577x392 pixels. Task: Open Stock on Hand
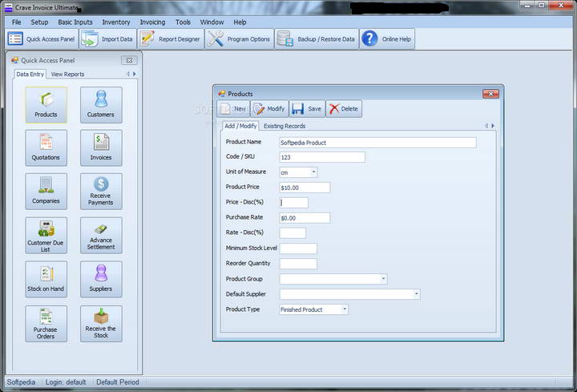(x=46, y=279)
